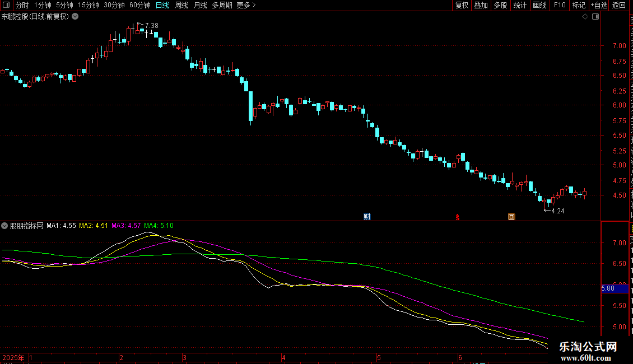Click the blue 5.80 price axis tag

(x=615, y=288)
